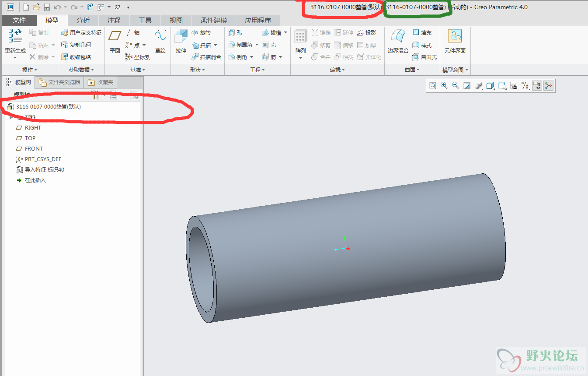Create a new file from quick access toolbar

point(26,7)
